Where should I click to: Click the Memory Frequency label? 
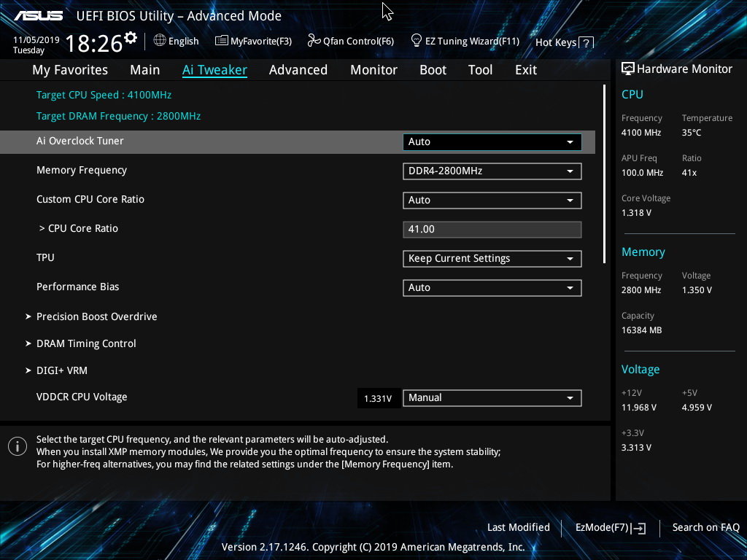(x=82, y=171)
